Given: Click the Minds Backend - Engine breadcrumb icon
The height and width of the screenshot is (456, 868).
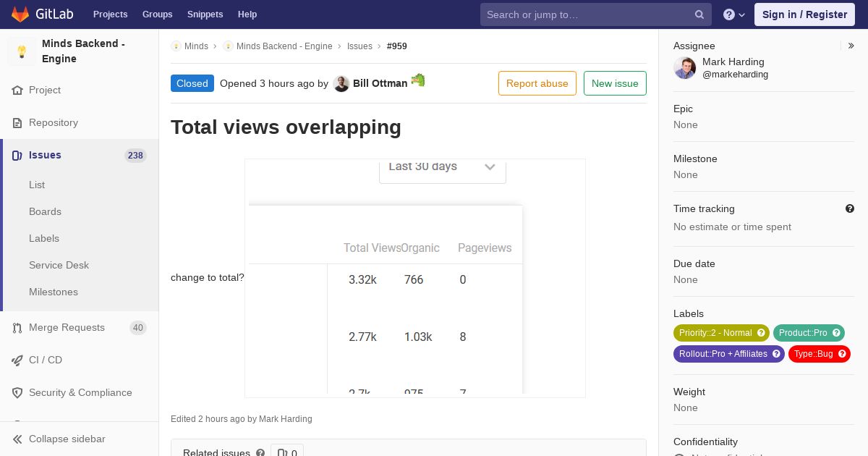Looking at the screenshot, I should coord(228,46).
